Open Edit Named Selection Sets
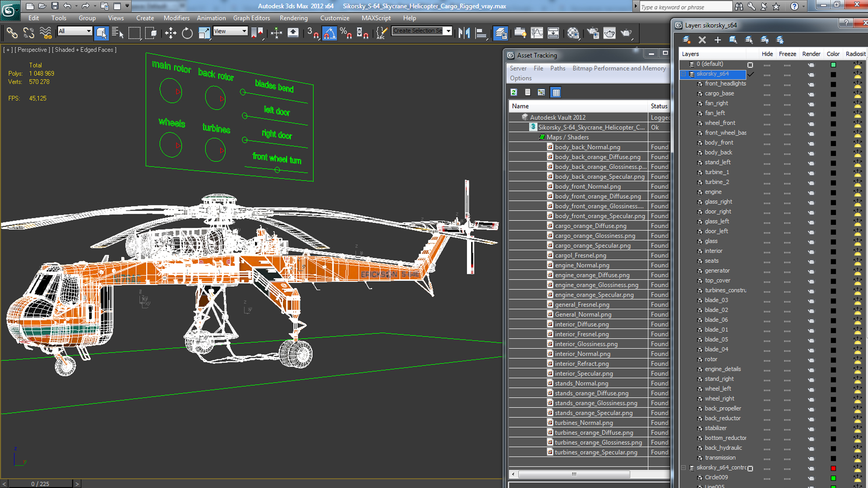Screen dimensions: 868x488 (x=382, y=33)
